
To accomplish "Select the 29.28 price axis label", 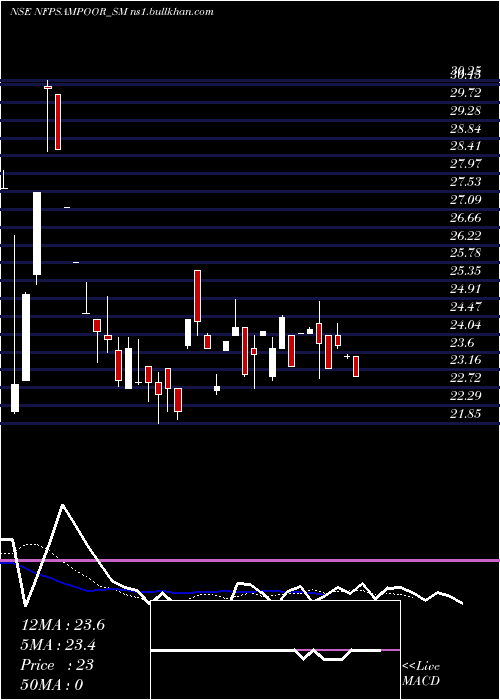I will click(x=466, y=111).
